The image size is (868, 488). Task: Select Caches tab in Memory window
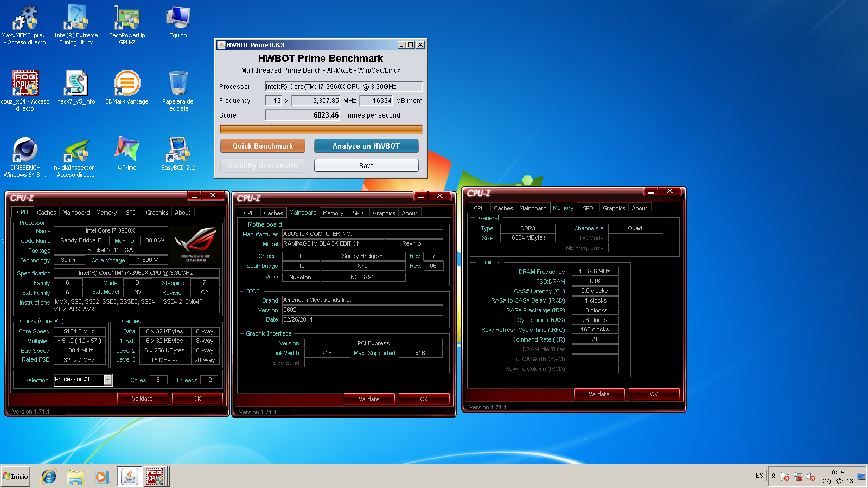tap(503, 208)
